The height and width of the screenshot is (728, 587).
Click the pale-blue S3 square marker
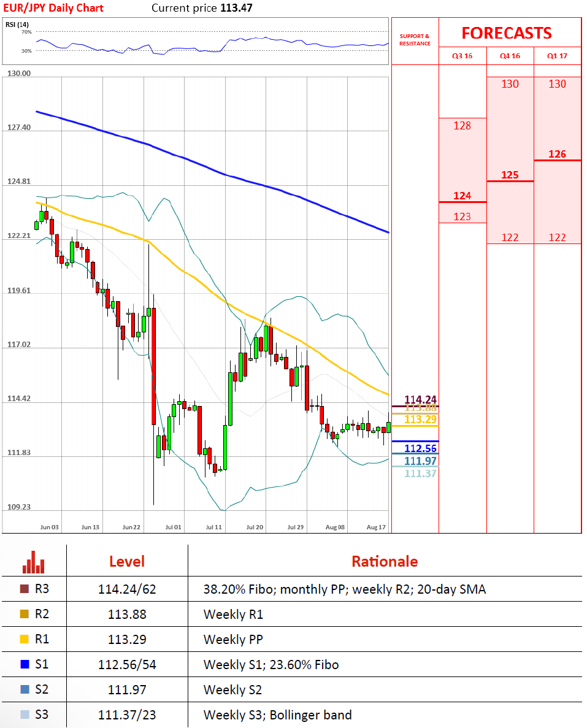[x=25, y=715]
